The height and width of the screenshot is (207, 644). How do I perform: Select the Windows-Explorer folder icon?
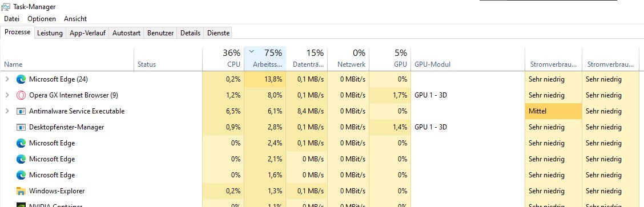click(x=21, y=192)
